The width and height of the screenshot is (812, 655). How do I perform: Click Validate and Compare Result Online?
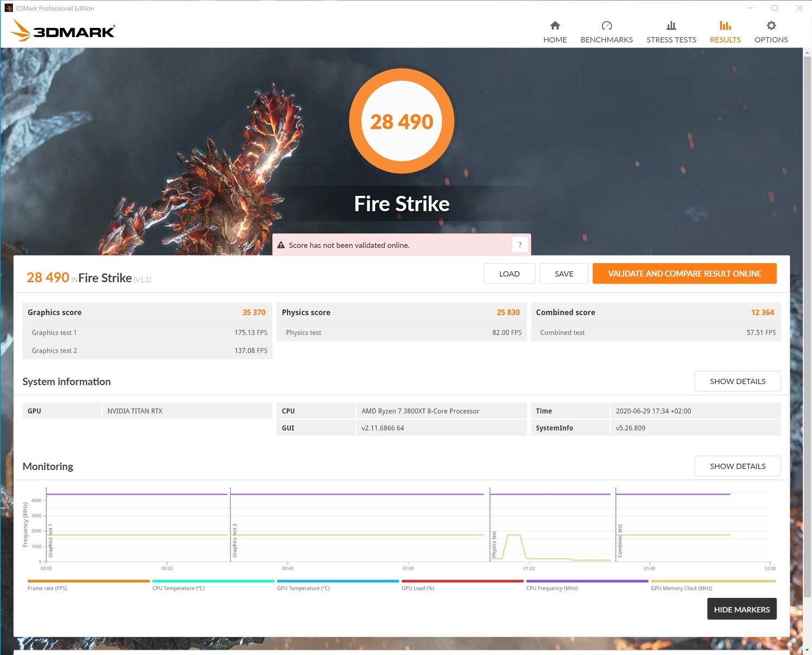[684, 274]
